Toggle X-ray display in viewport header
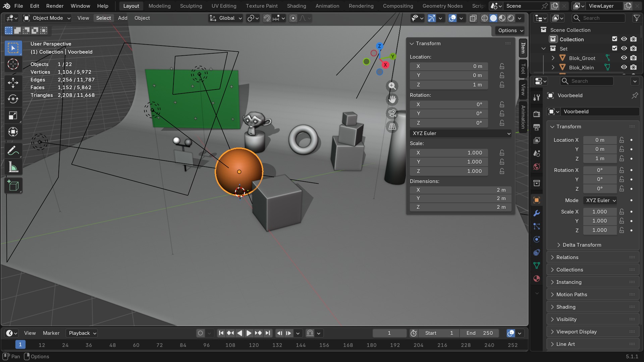 click(473, 18)
